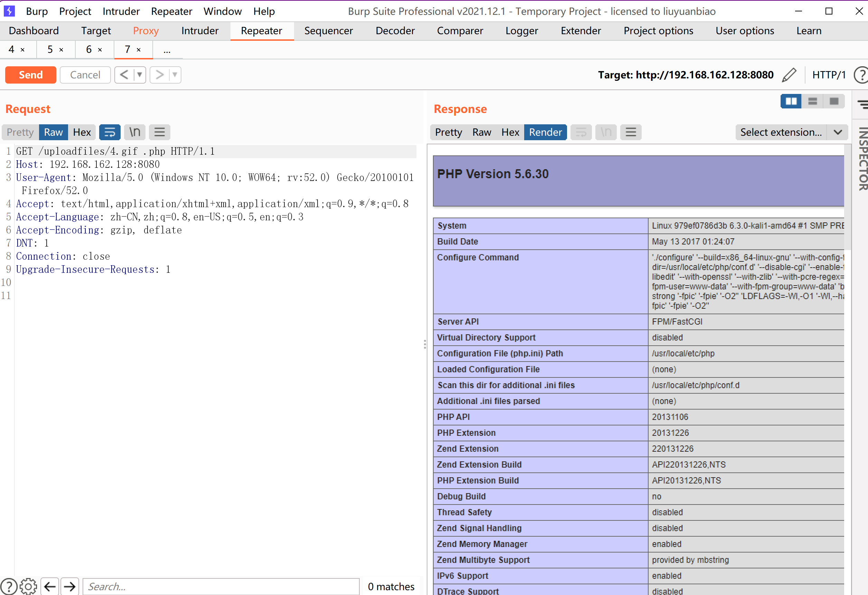Open the Repeater menu in menubar
This screenshot has width=868, height=595.
tap(171, 11)
